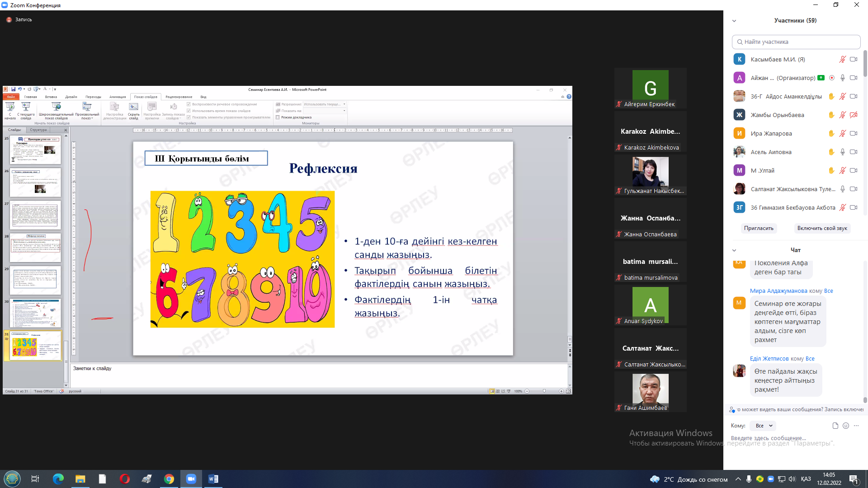Toggle the muted microphone for Касымбаев М.И.
Image resolution: width=868 pixels, height=488 pixels.
click(x=843, y=59)
